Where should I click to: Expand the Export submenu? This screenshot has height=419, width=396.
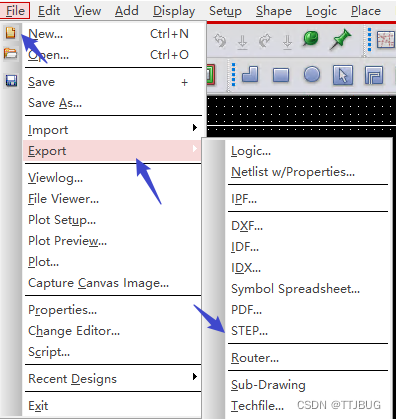pyautogui.click(x=113, y=151)
